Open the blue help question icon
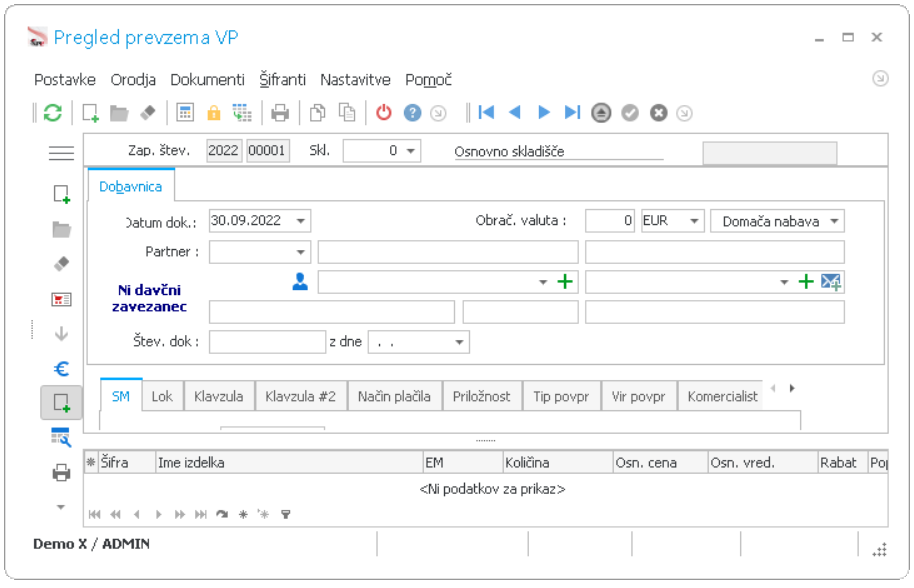 click(412, 112)
